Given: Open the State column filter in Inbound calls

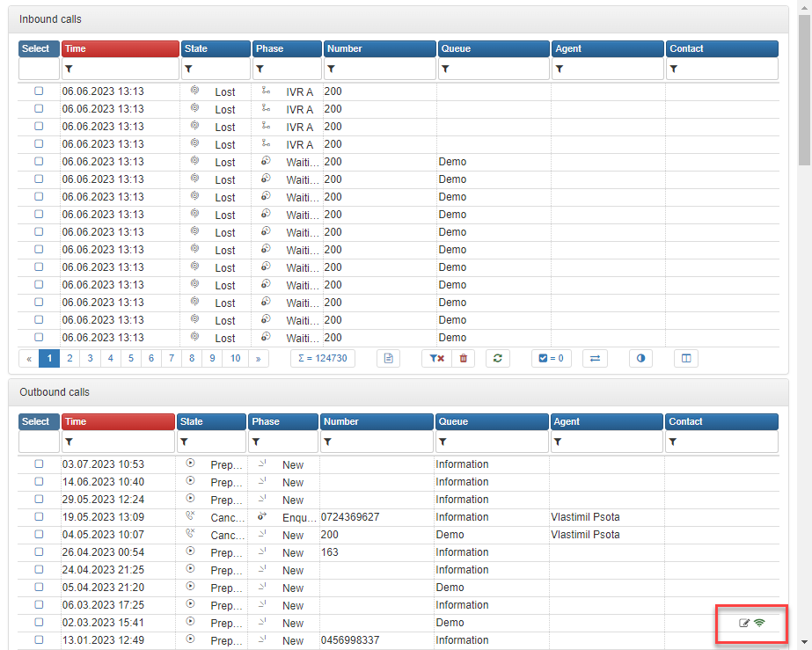Looking at the screenshot, I should 188,69.
